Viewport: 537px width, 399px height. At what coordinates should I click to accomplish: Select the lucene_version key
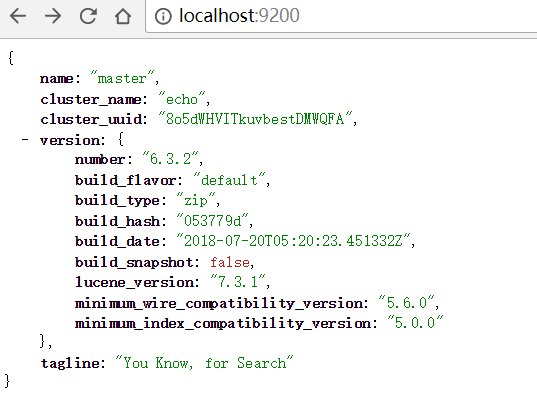click(x=134, y=283)
